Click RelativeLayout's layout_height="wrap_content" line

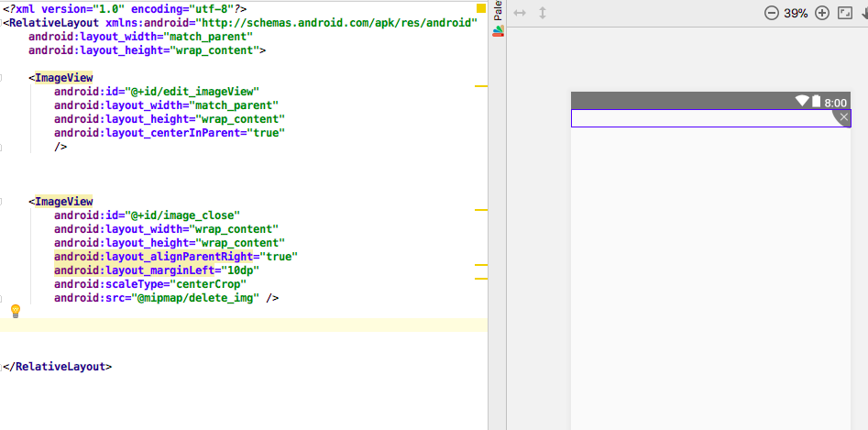[148, 50]
